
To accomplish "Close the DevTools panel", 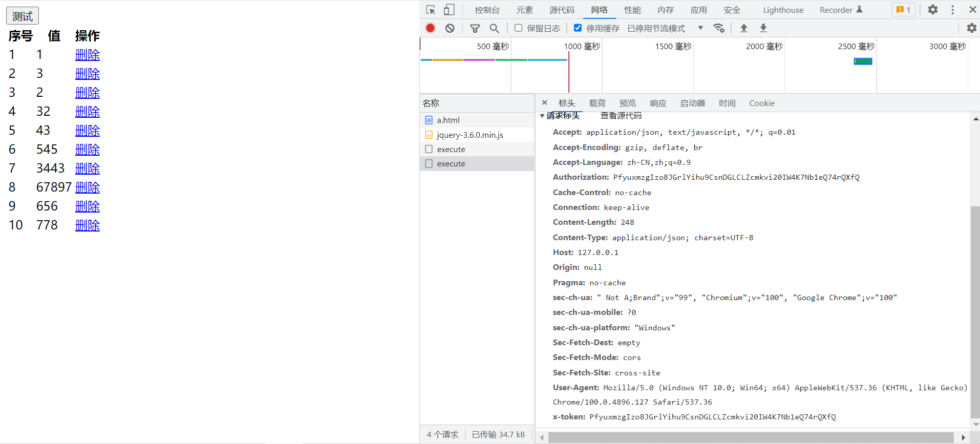I will 972,10.
